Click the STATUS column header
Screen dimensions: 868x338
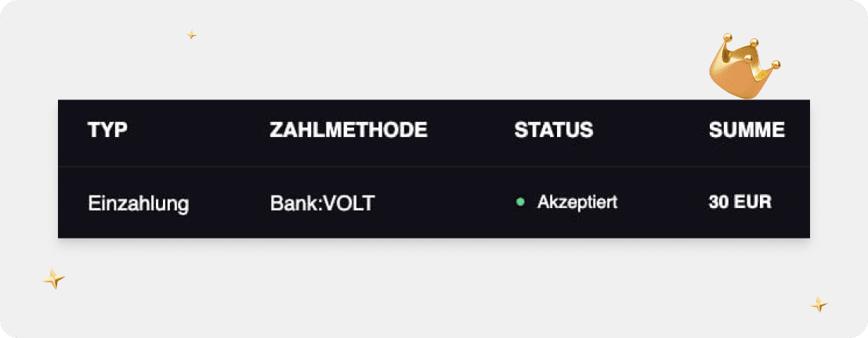(553, 131)
